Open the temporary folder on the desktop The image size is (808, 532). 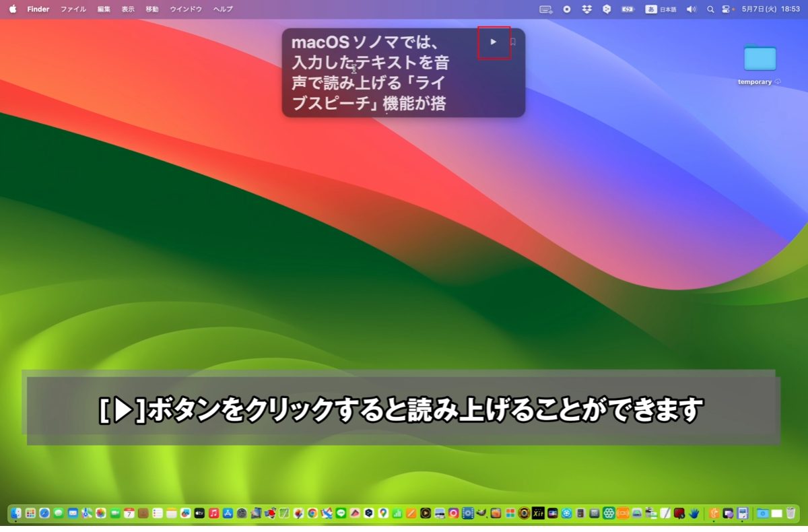pos(760,65)
